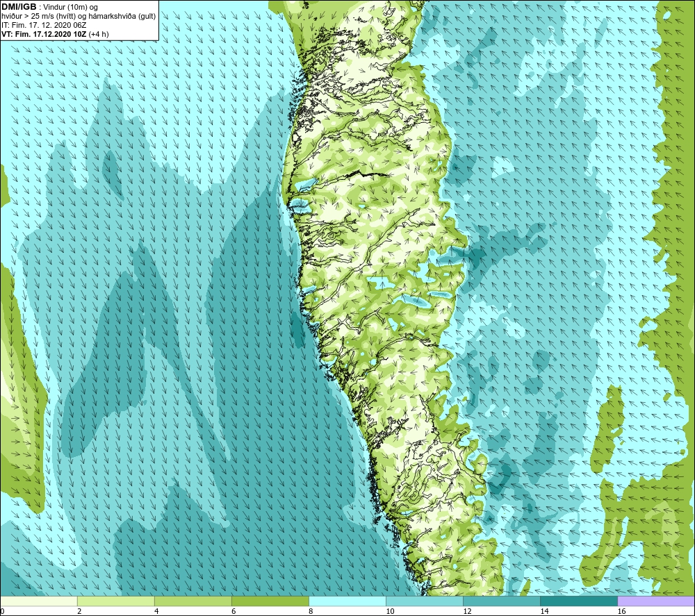695x616 pixels.
Task: Click the 10–12 m/s turquoise legend swatch
Action: click(424, 601)
